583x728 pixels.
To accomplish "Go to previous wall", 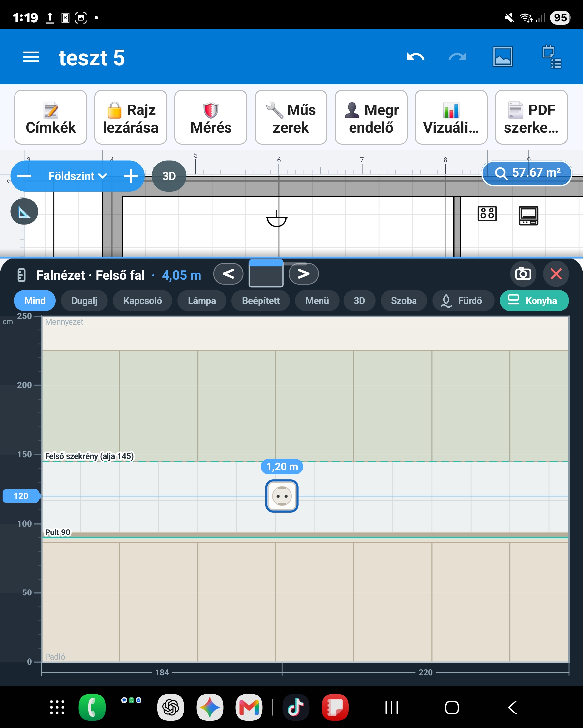I will (228, 274).
